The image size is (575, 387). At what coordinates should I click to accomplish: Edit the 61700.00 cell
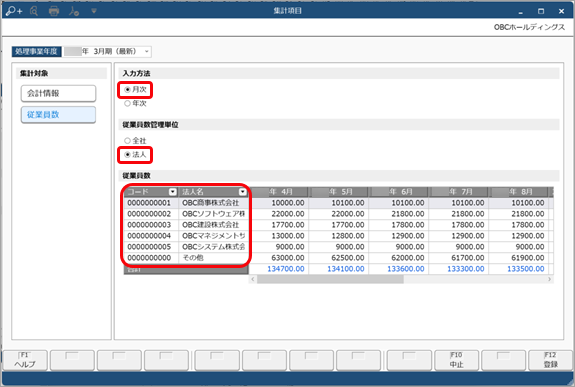[x=459, y=258]
